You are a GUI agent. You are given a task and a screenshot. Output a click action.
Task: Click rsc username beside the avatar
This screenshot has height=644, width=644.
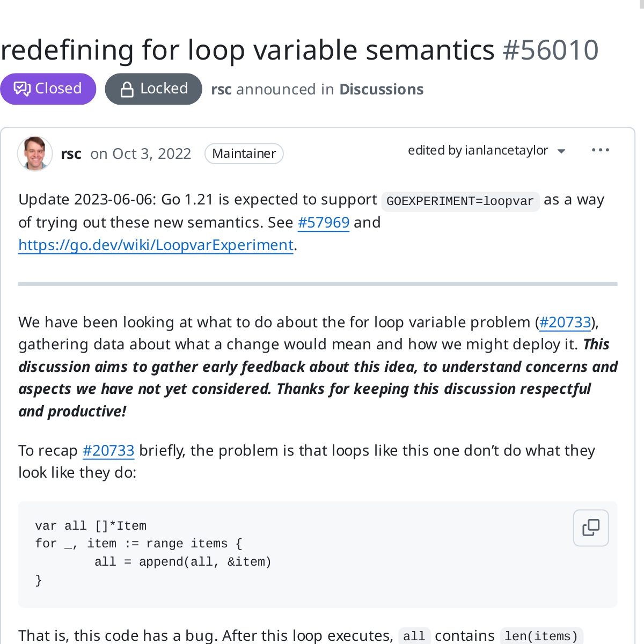pos(71,154)
